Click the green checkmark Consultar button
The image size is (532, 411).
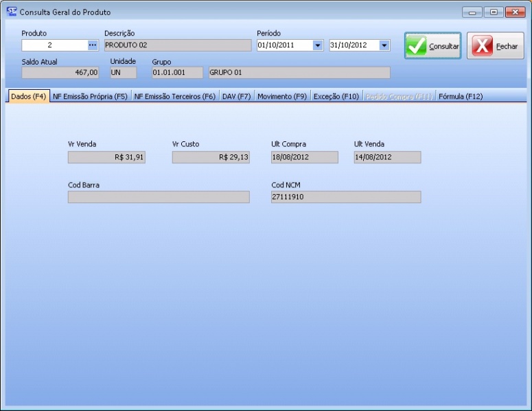pyautogui.click(x=432, y=46)
